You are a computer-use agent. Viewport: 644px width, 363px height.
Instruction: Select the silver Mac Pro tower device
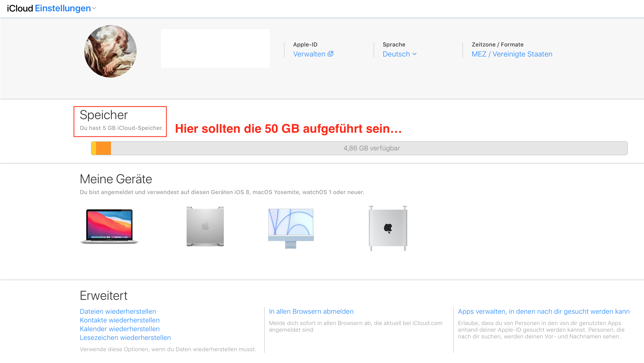[x=205, y=226]
